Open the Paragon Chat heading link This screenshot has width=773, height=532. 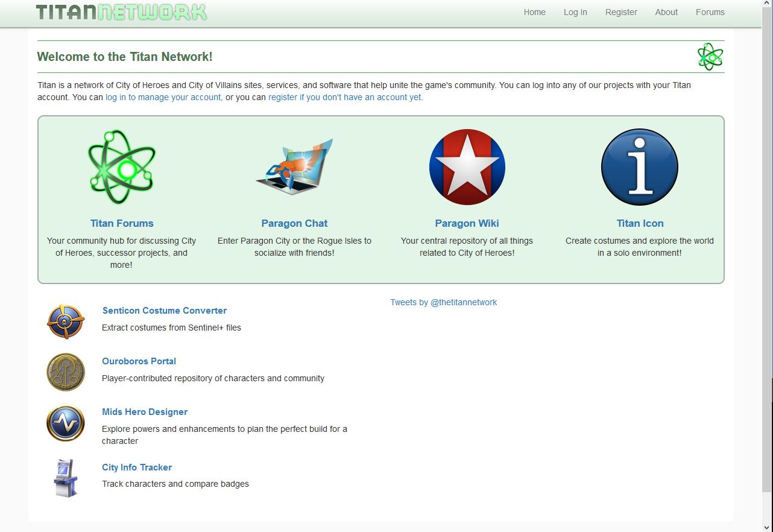[294, 223]
